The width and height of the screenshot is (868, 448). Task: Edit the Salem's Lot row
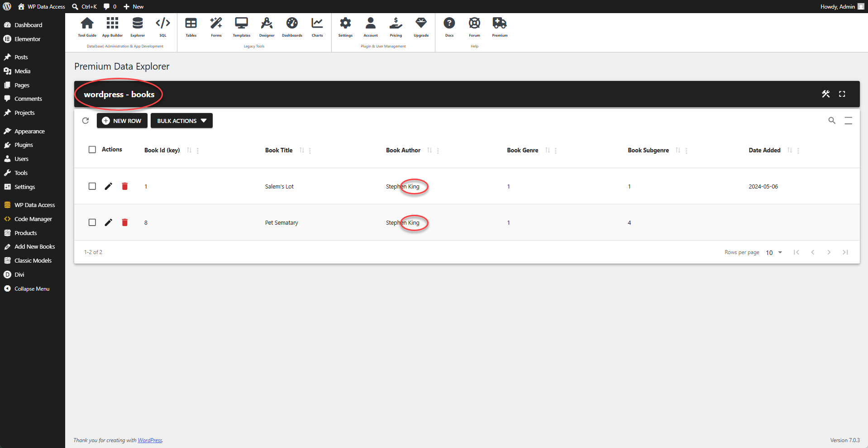[x=109, y=186]
